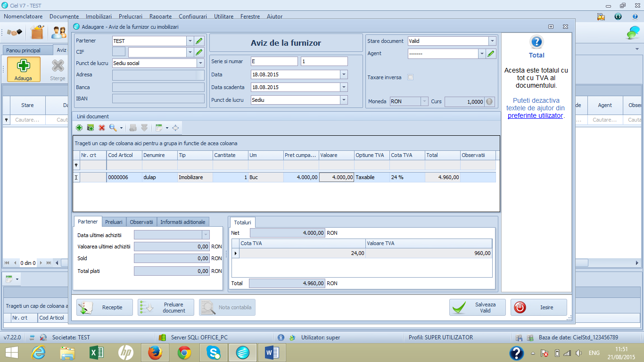Select the Partener tab in bottom panel
644x362 pixels.
click(x=88, y=222)
